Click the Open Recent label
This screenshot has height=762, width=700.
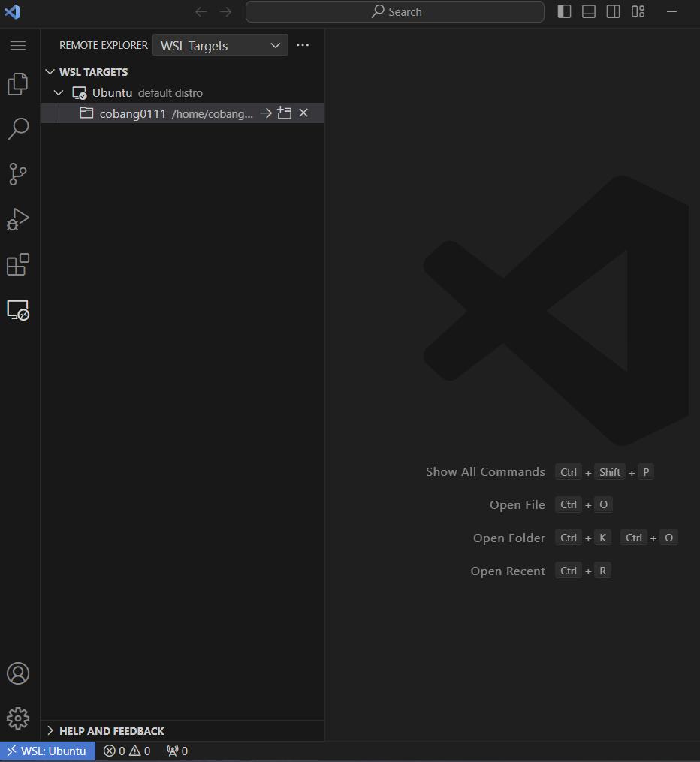(508, 571)
